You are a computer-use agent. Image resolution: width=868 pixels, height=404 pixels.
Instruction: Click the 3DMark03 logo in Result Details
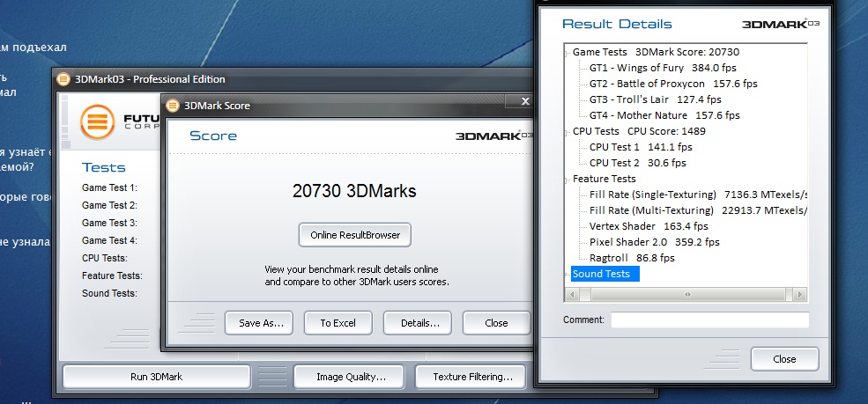click(x=781, y=24)
